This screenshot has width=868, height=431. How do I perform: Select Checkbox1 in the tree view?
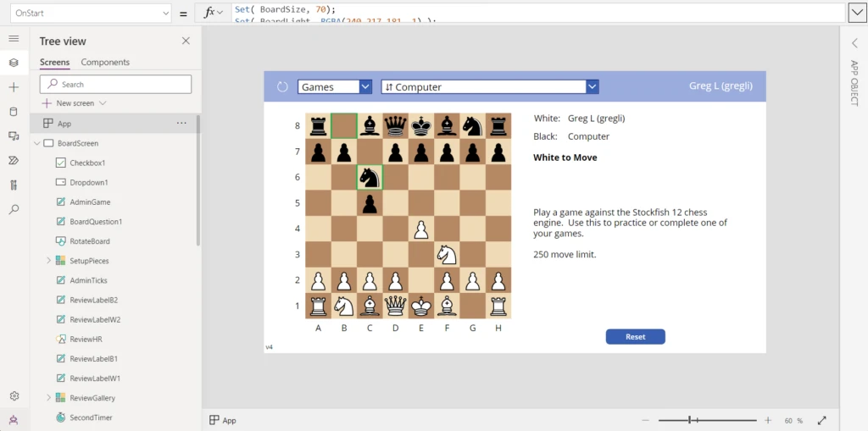pos(86,163)
